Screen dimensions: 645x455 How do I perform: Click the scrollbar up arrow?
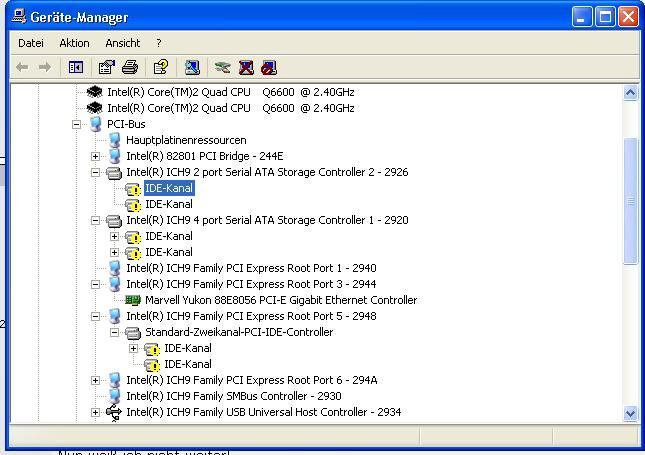(631, 93)
